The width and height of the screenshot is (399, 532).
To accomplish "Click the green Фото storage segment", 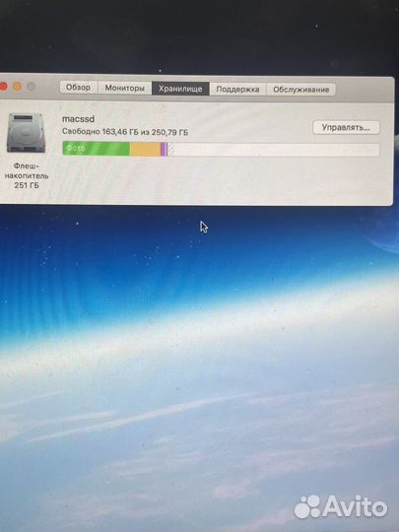I will [x=97, y=149].
